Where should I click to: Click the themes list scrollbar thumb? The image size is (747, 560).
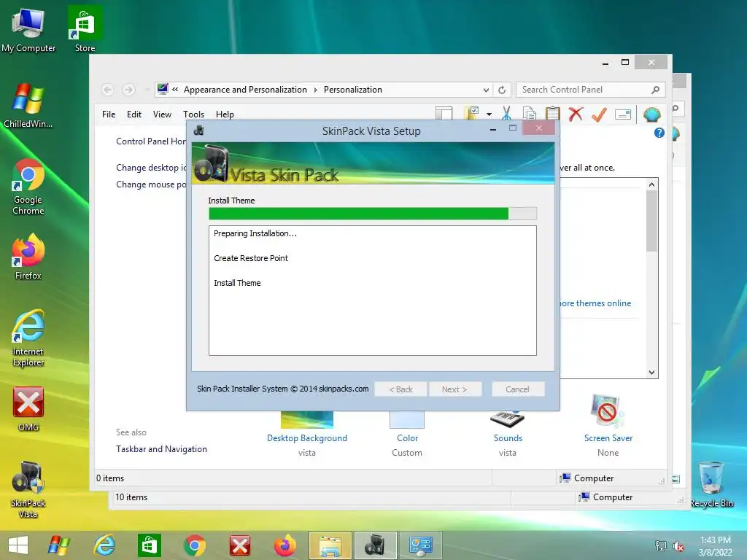coord(651,221)
